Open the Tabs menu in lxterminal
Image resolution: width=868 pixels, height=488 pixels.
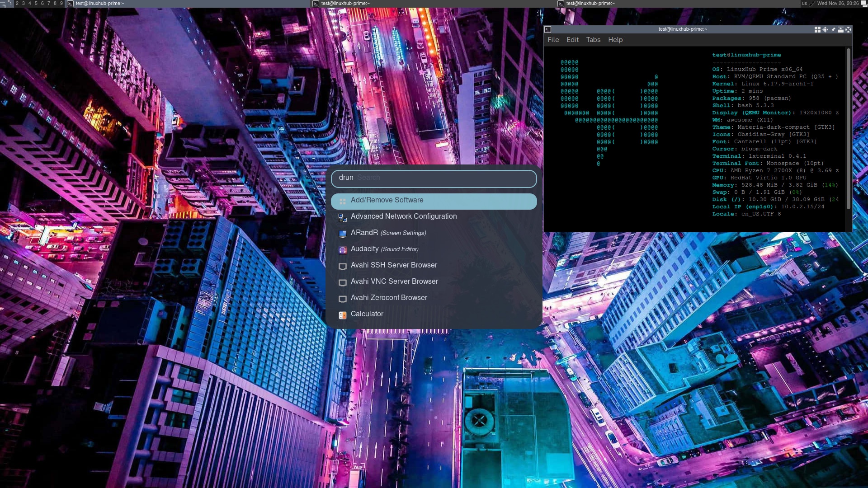[593, 40]
